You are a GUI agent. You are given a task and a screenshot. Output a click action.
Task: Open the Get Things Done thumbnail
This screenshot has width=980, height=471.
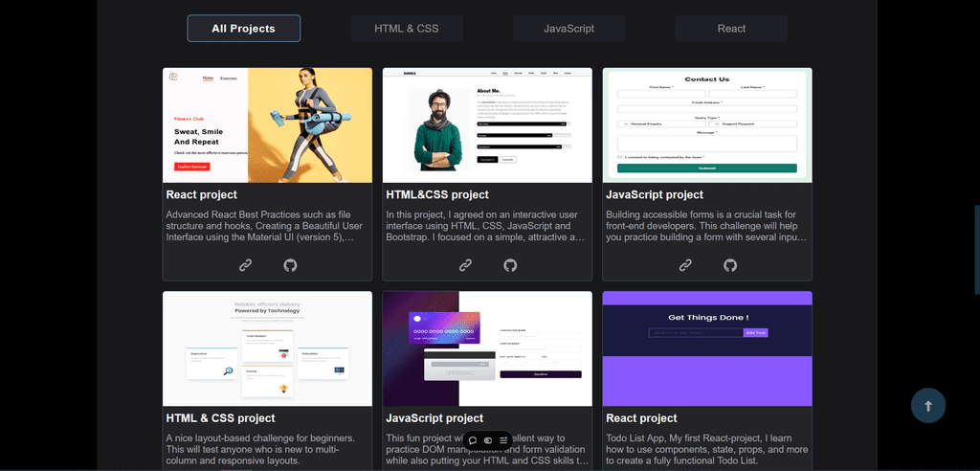707,348
